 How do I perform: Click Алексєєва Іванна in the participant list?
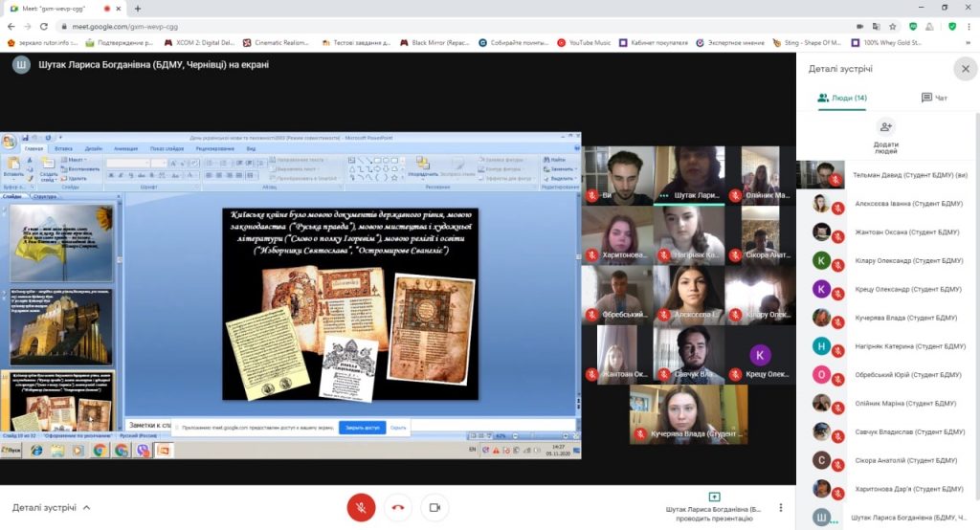(896, 204)
